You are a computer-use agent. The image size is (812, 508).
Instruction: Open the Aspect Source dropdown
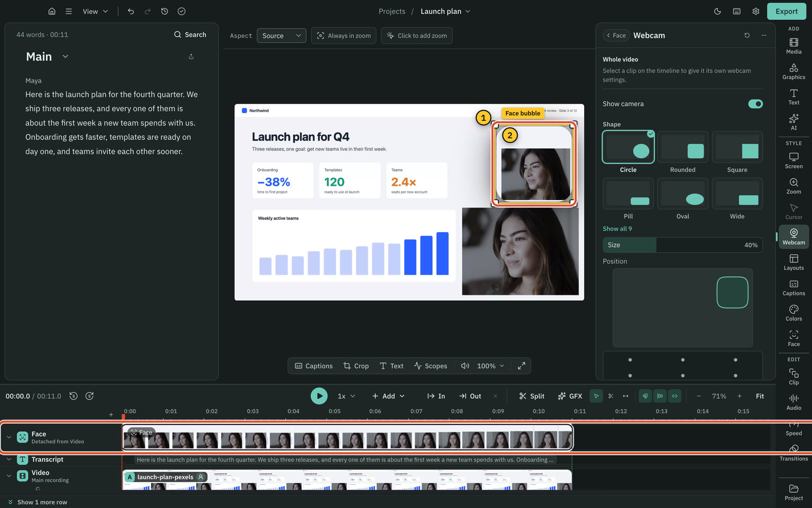[x=282, y=36]
